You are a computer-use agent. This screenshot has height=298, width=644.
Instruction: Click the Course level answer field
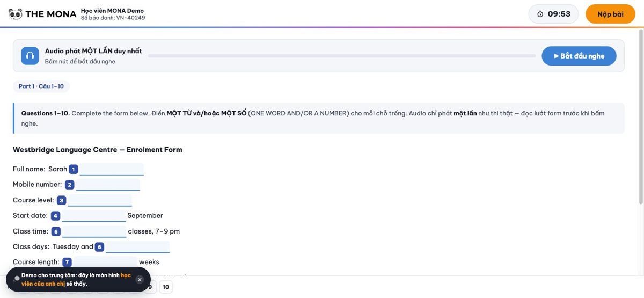tap(100, 200)
